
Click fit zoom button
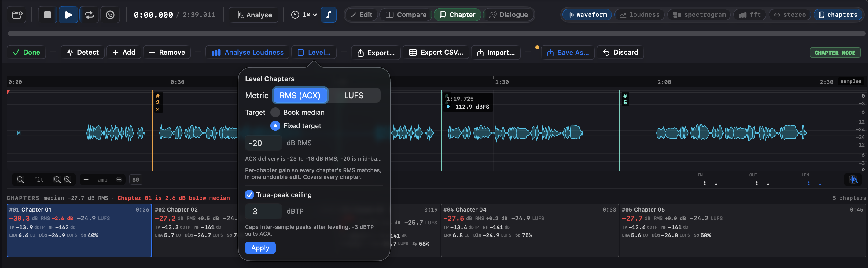[39, 180]
